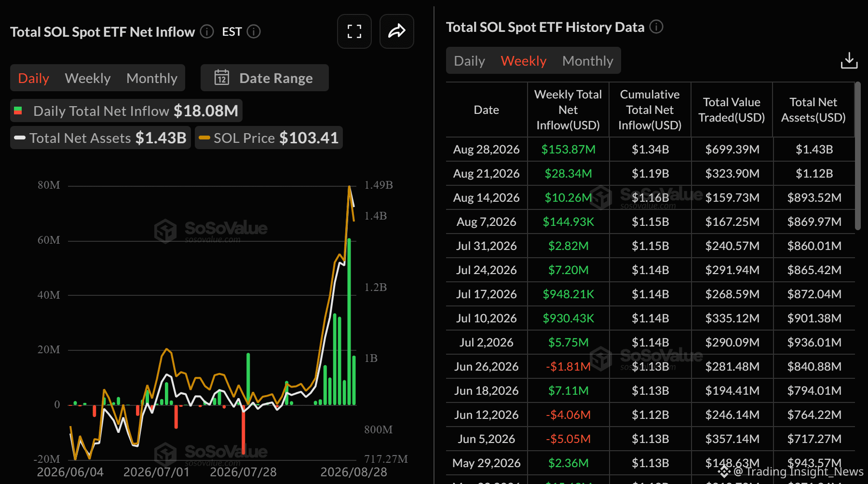Screen dimensions: 868x484
Task: Click the -$5.05M weekly outflow value
Action: [x=569, y=439]
